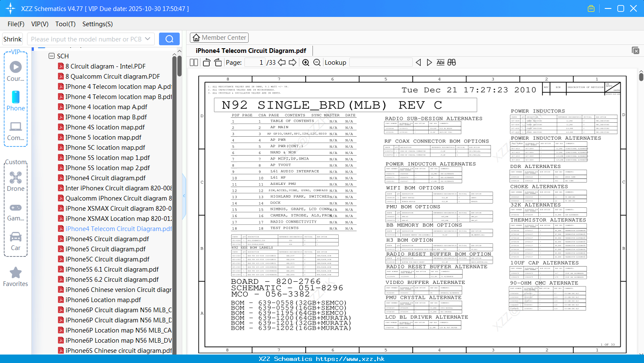Open the Member Center
The height and width of the screenshot is (363, 644).
[219, 38]
